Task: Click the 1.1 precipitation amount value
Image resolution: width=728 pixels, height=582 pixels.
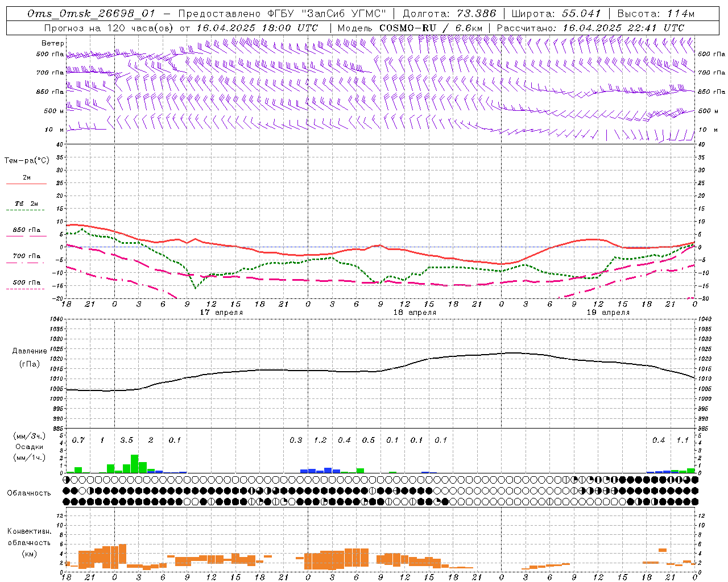Action: tap(682, 440)
